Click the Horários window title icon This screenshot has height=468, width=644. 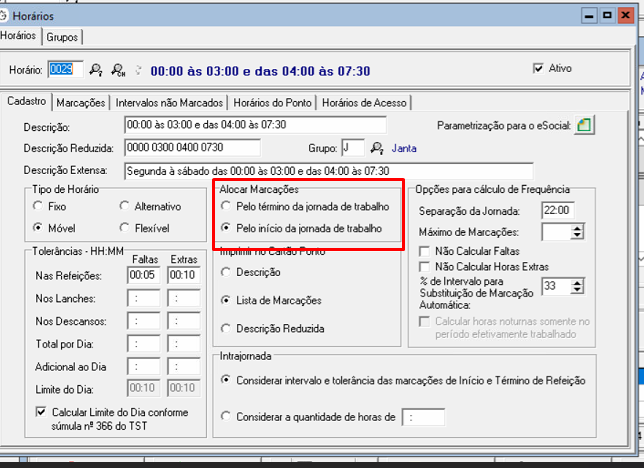[9, 16]
